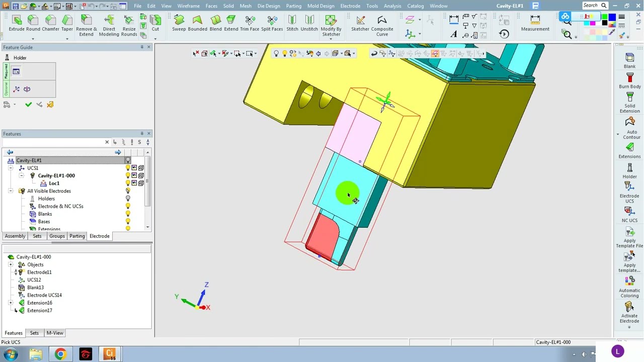Open the Faces menu
The width and height of the screenshot is (644, 362).
coord(211,6)
